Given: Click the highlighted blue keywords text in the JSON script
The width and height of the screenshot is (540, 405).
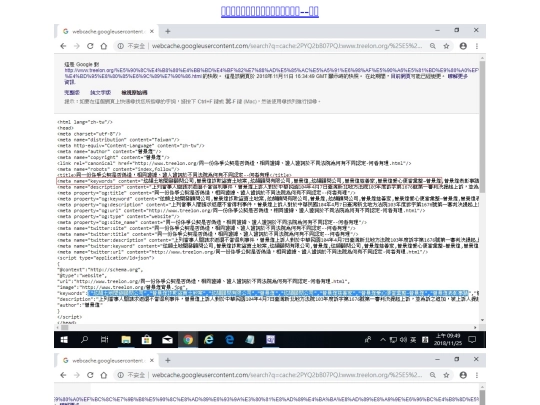Looking at the screenshot, I should (278, 293).
